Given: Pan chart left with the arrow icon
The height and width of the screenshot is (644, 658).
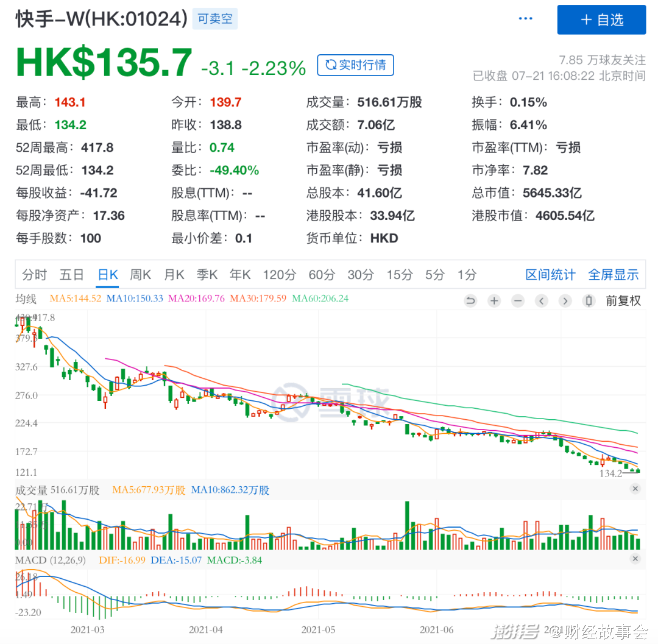Looking at the screenshot, I should [x=541, y=300].
